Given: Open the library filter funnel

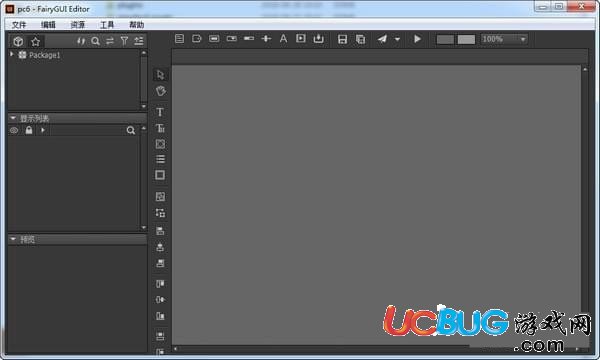Looking at the screenshot, I should point(124,41).
